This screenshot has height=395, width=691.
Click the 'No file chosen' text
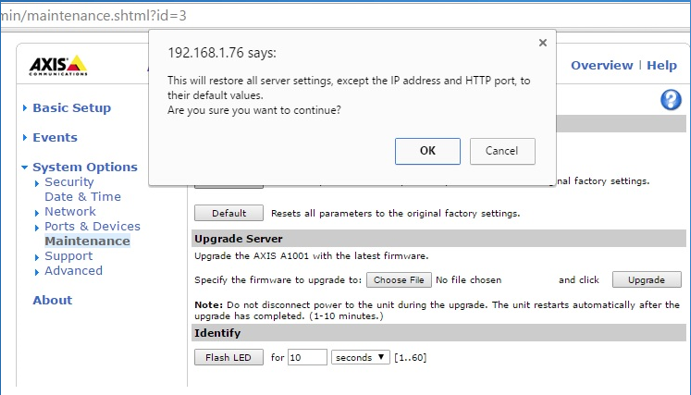pos(468,280)
